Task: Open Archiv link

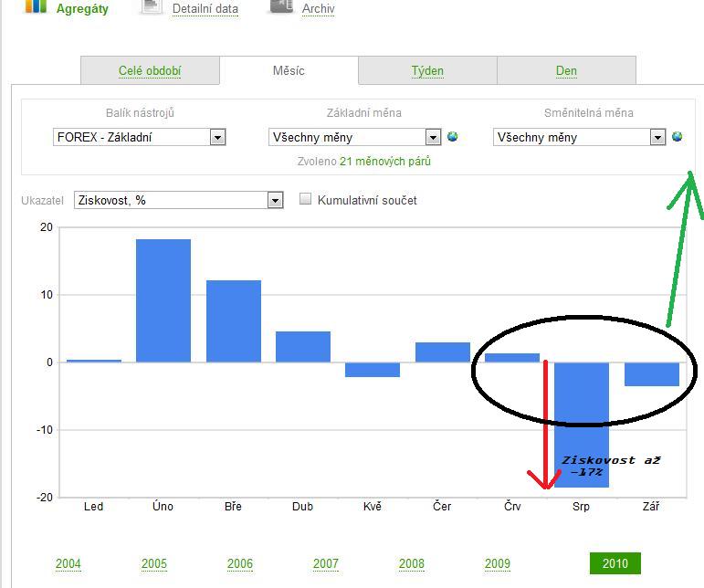Action: (319, 8)
